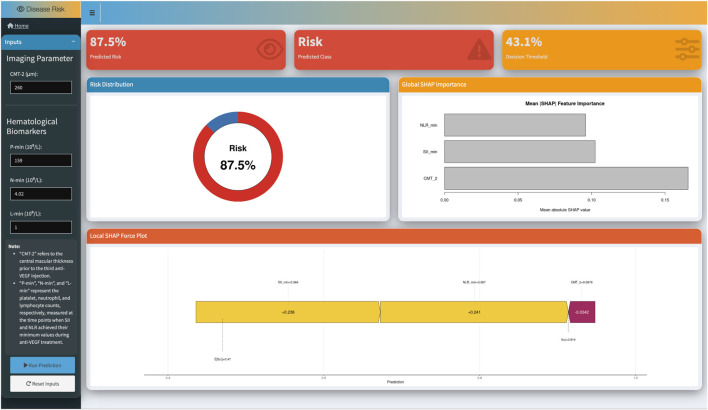Click the home icon beside Home
Image resolution: width=708 pixels, height=410 pixels.
(10, 26)
